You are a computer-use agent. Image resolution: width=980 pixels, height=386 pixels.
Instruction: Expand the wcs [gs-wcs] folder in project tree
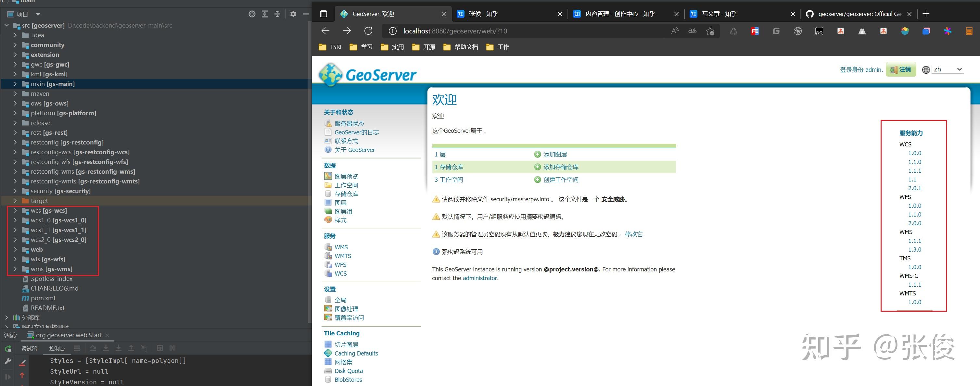click(x=15, y=210)
